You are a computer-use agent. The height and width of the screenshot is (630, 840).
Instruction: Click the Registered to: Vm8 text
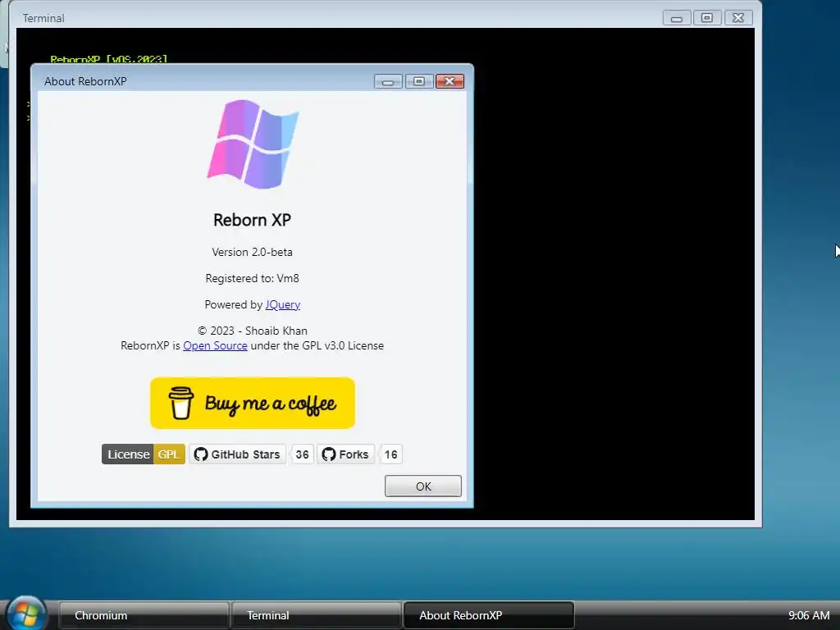(253, 278)
